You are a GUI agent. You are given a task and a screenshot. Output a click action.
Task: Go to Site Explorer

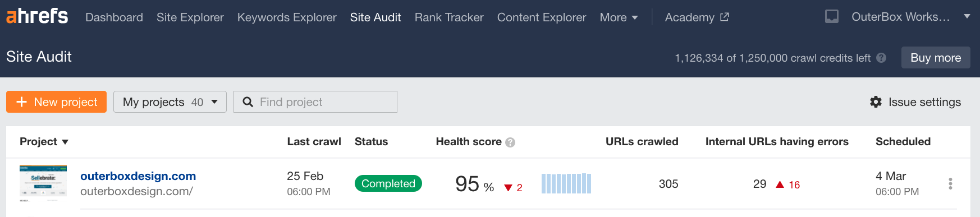coord(190,17)
